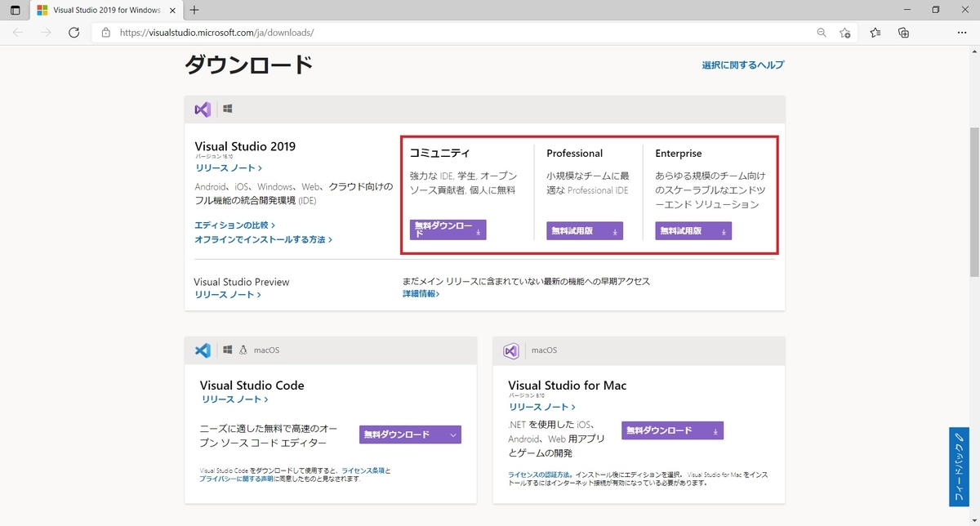
Task: Click the Visual Studio 2019 title
Action: pyautogui.click(x=245, y=146)
